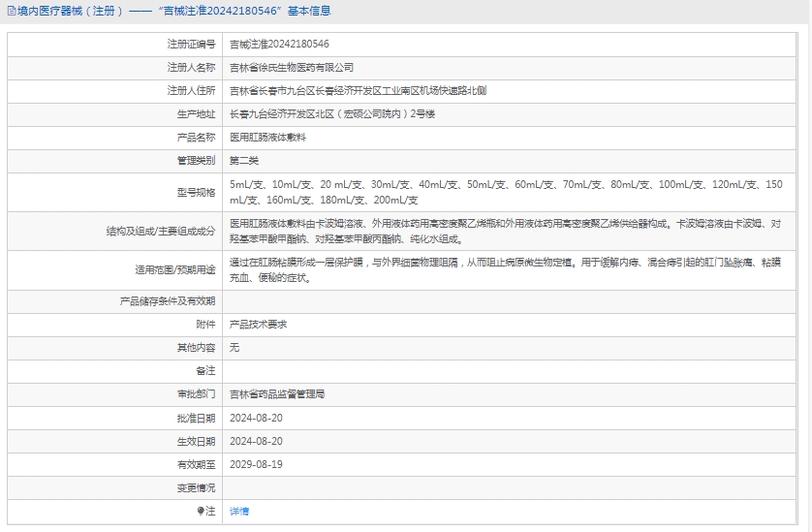The image size is (812, 532).
Task: Click the 第二类 management category value
Action: 244,161
